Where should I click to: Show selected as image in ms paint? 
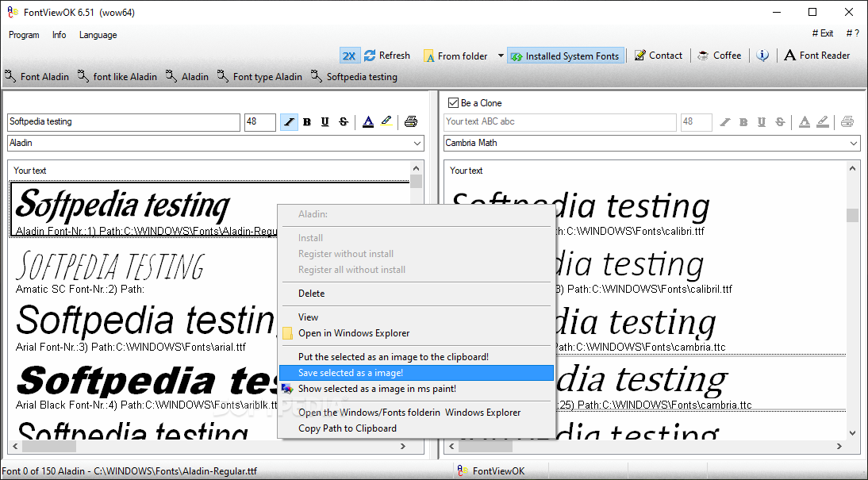click(417, 389)
